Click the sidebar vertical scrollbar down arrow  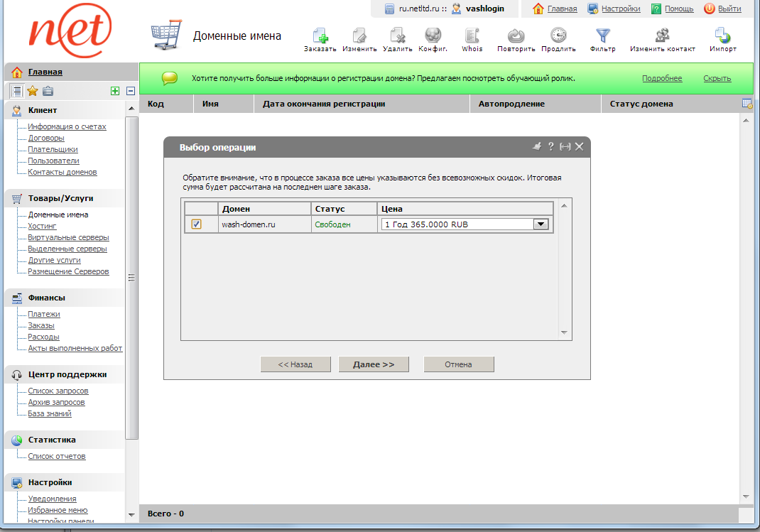[x=131, y=514]
